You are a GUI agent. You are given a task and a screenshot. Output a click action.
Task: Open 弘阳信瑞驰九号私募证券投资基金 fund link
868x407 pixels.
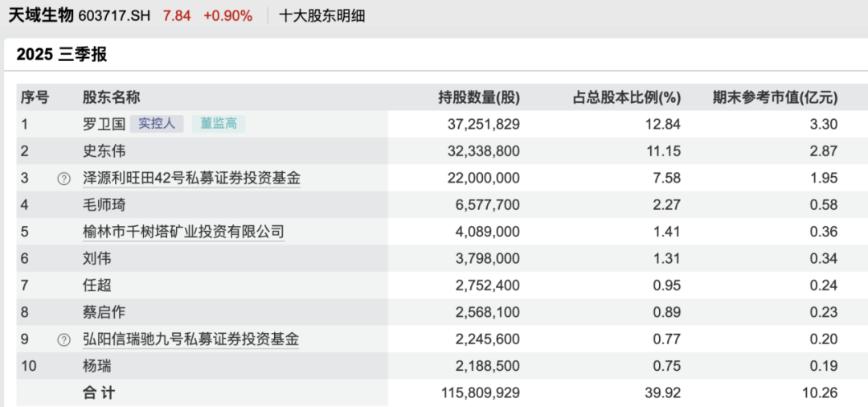pyautogui.click(x=191, y=340)
